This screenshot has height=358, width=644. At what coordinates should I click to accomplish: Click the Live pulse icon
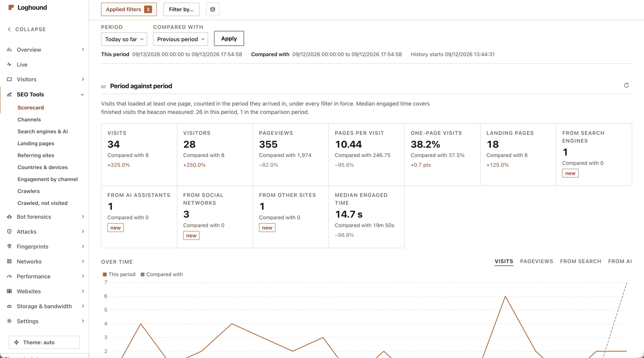[x=9, y=65]
